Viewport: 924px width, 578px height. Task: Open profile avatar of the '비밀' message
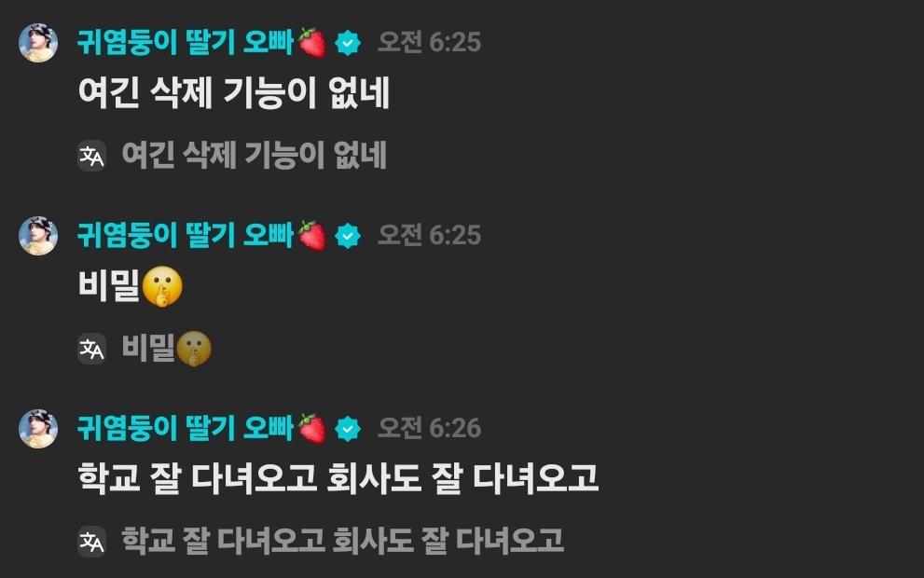[x=38, y=236]
